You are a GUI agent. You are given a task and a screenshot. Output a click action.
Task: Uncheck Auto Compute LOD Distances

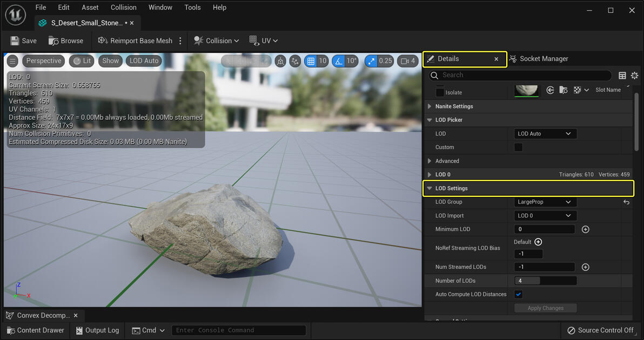coord(518,294)
